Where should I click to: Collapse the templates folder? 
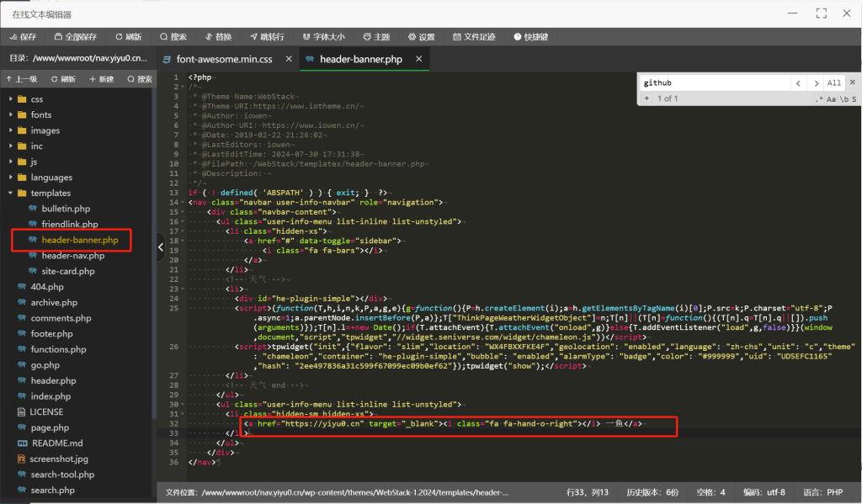pyautogui.click(x=10, y=193)
